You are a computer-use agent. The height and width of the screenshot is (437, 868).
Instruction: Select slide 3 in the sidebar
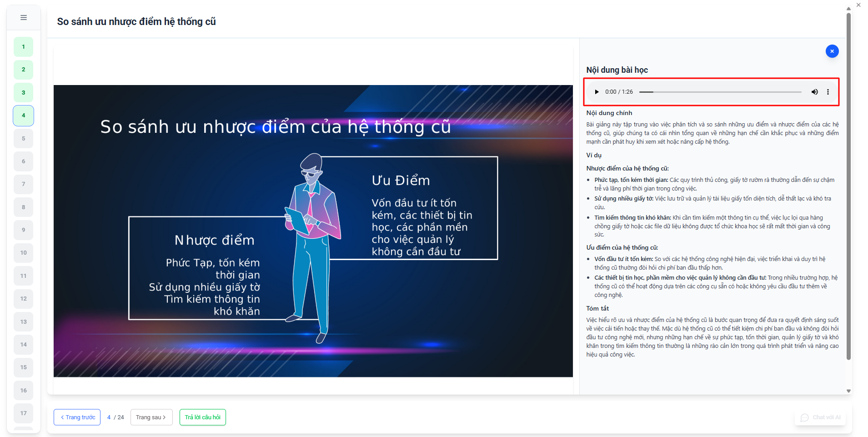24,93
